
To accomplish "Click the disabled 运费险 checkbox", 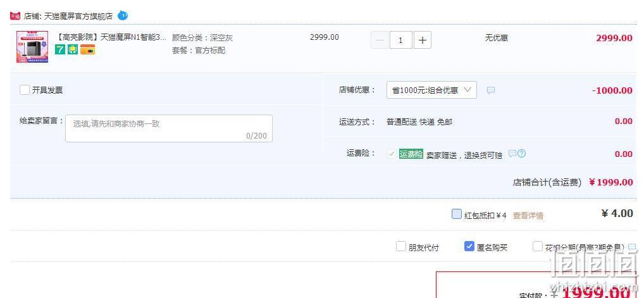I will point(392,154).
